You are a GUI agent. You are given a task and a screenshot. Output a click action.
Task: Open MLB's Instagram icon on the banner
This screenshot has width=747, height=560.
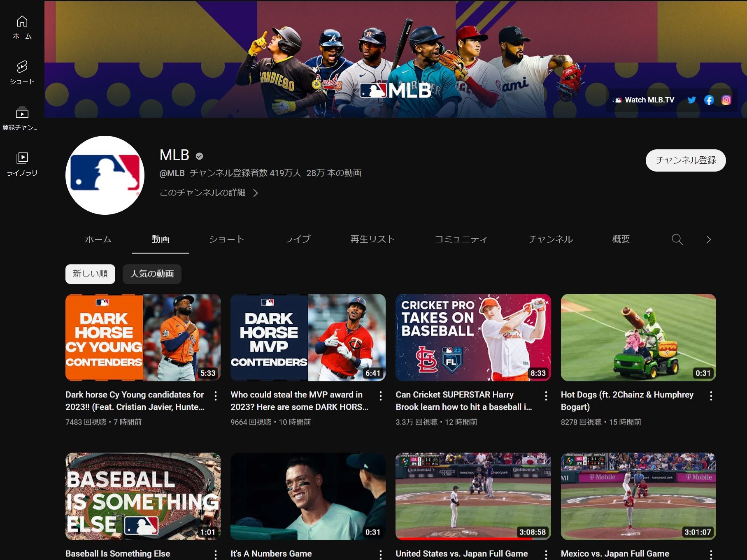726,100
